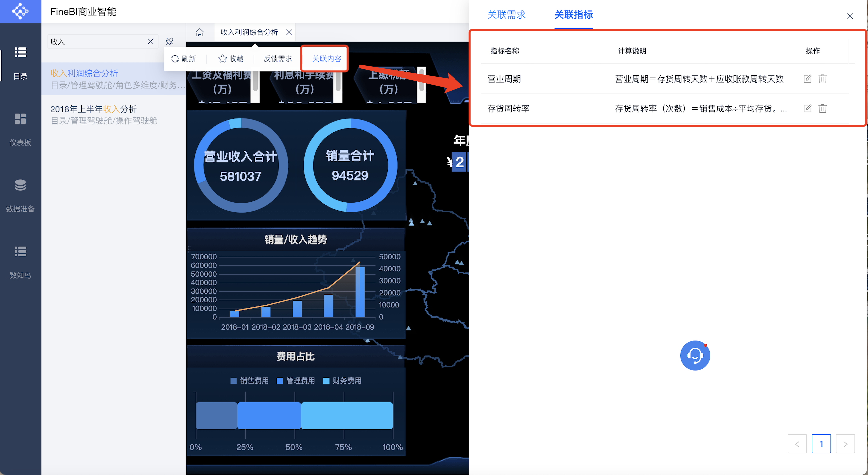The height and width of the screenshot is (475, 868).
Task: Open the customer service chat bubble
Action: 695,355
